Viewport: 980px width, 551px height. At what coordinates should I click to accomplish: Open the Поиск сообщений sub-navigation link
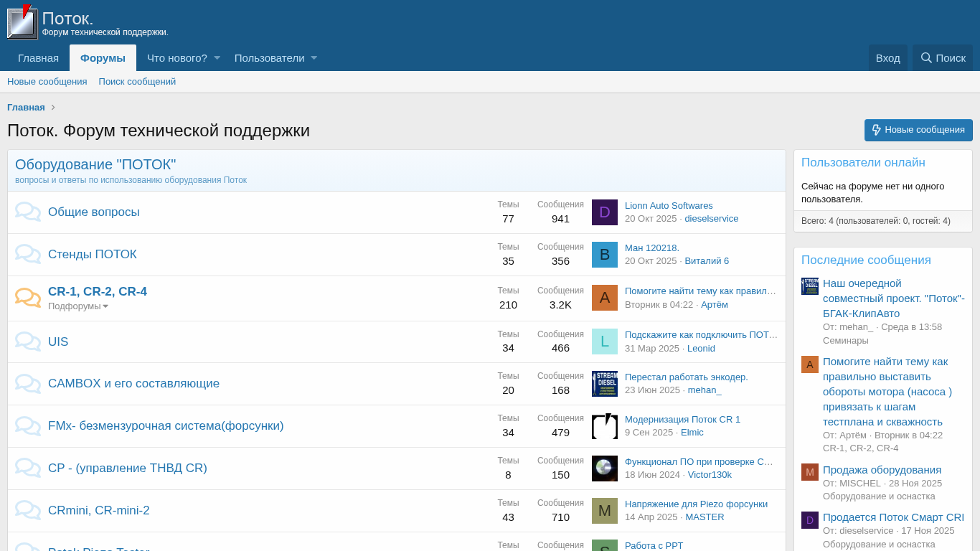(137, 82)
